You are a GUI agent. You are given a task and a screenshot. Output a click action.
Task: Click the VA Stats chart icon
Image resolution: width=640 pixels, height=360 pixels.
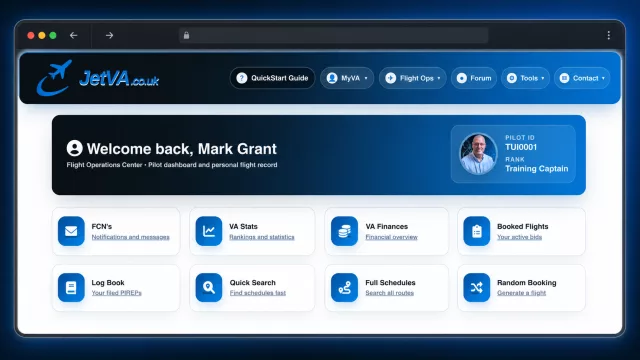(209, 231)
